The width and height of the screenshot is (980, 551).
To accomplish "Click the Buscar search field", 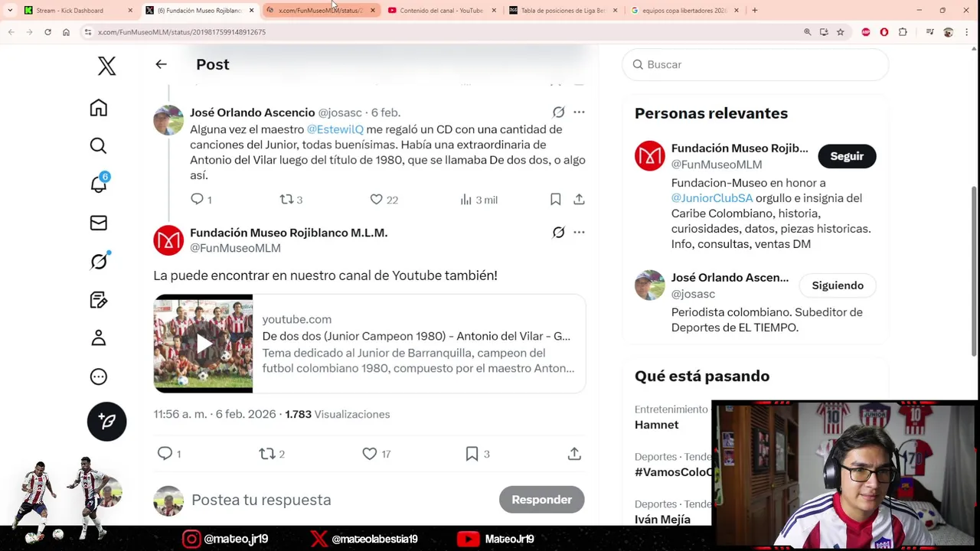I will [755, 64].
